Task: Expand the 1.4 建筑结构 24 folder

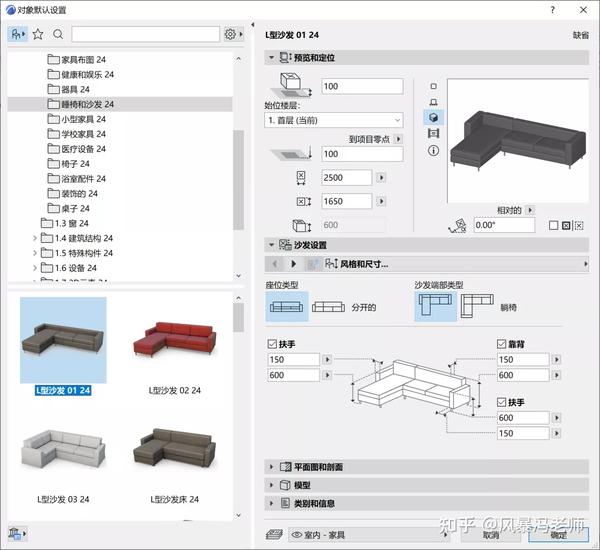Action: [35, 238]
